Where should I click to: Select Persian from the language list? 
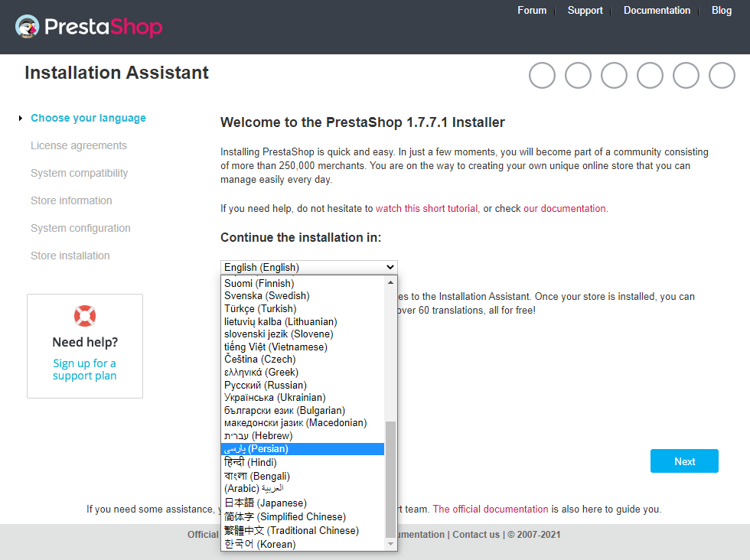coord(303,448)
